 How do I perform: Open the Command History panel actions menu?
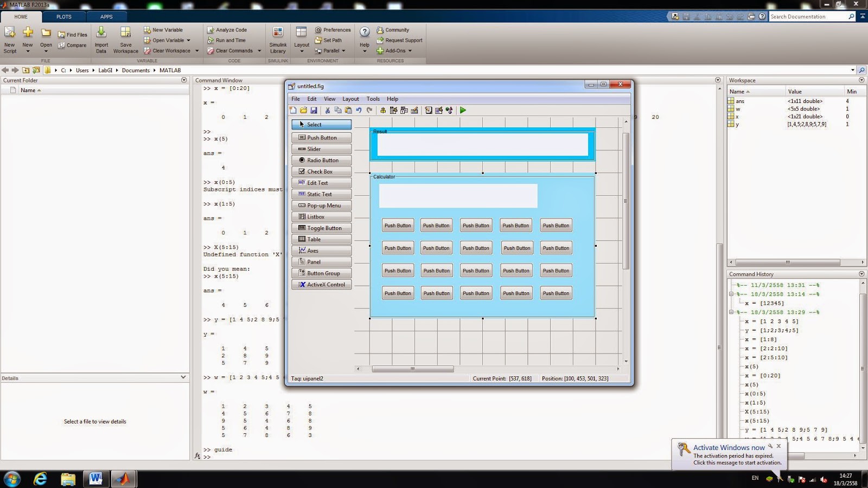(x=861, y=274)
